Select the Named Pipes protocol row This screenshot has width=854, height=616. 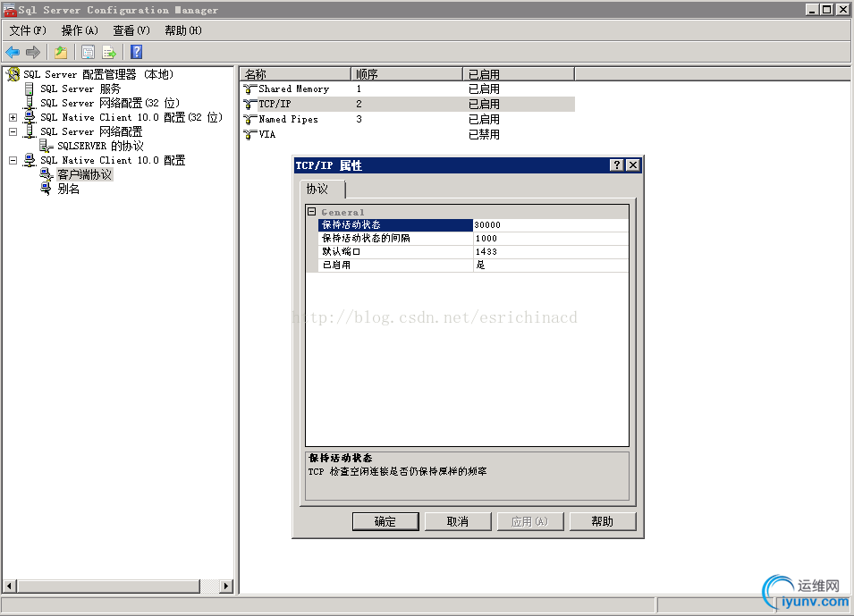(x=409, y=119)
